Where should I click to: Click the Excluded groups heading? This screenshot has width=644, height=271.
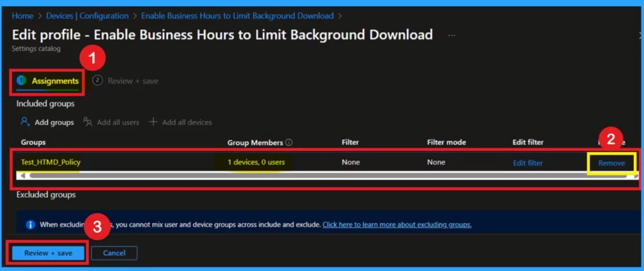click(x=46, y=195)
